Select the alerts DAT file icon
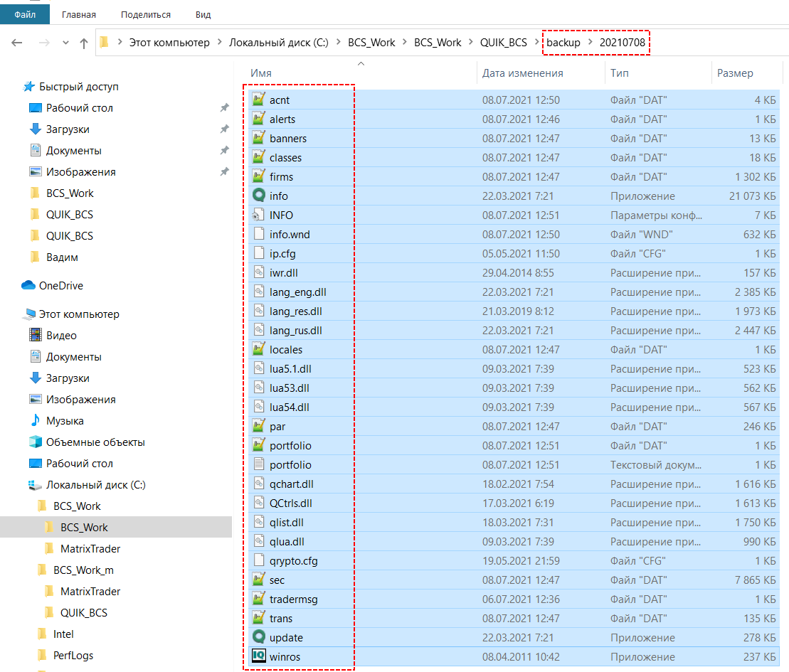The width and height of the screenshot is (789, 672). pos(259,119)
